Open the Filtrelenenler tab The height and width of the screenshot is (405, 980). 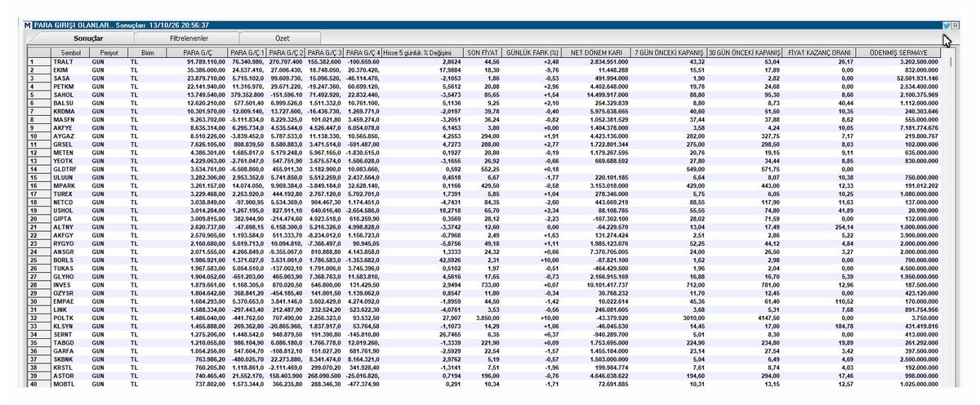point(189,38)
